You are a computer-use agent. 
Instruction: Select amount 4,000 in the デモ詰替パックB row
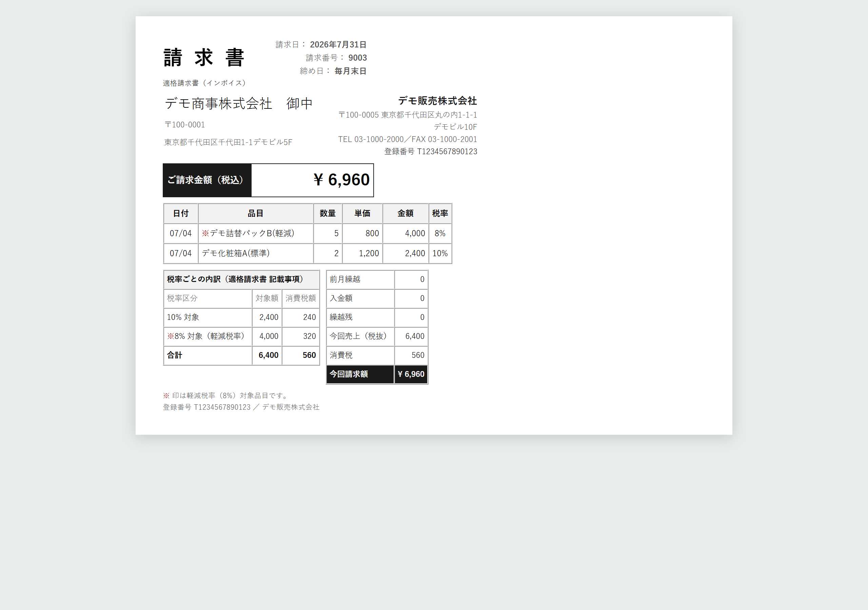(x=406, y=233)
